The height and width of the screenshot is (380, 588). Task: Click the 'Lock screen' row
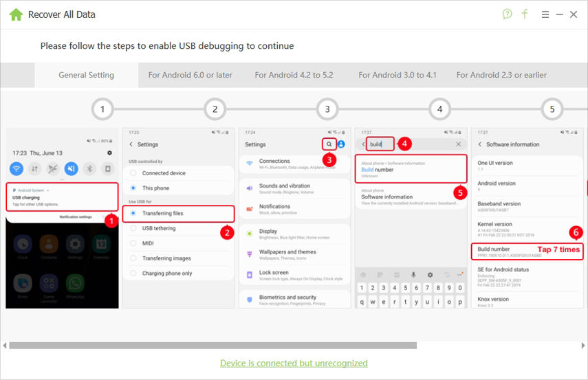point(295,275)
